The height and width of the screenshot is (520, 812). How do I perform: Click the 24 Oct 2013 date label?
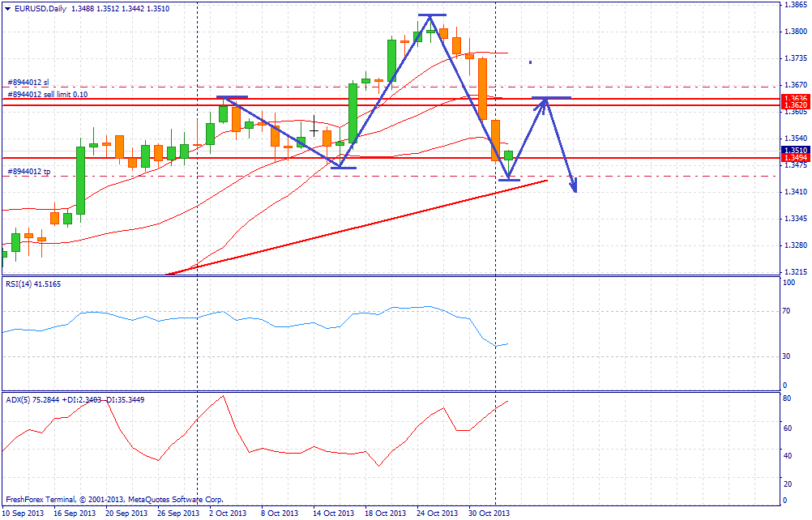[437, 514]
